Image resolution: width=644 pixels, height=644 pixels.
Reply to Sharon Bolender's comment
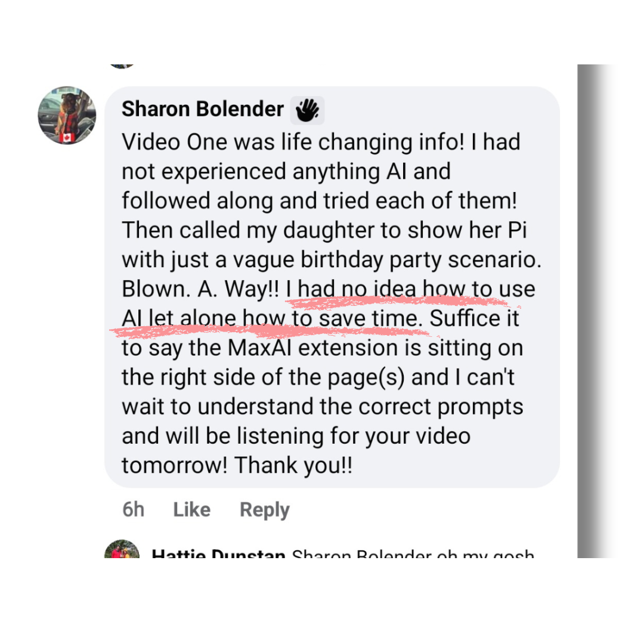pos(264,510)
